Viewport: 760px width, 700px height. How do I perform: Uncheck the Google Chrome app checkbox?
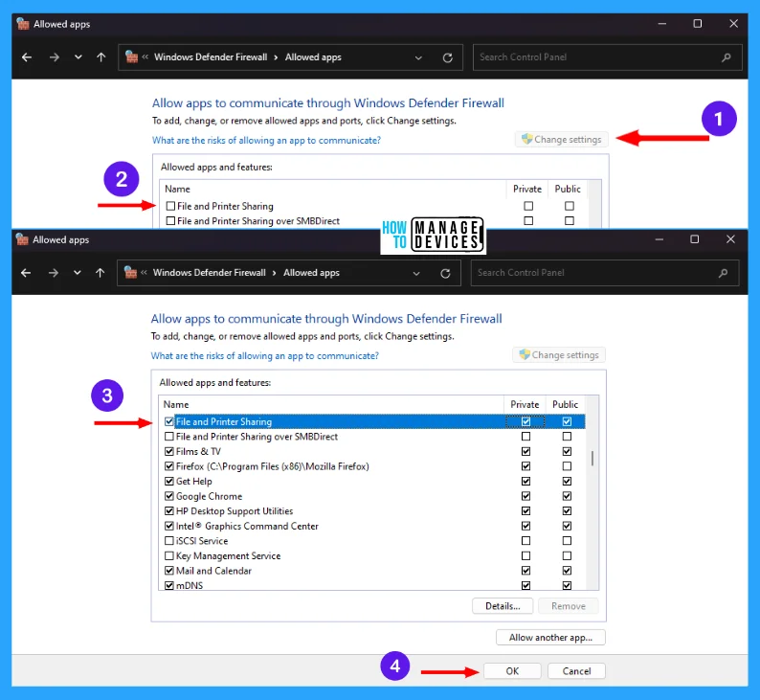point(169,496)
